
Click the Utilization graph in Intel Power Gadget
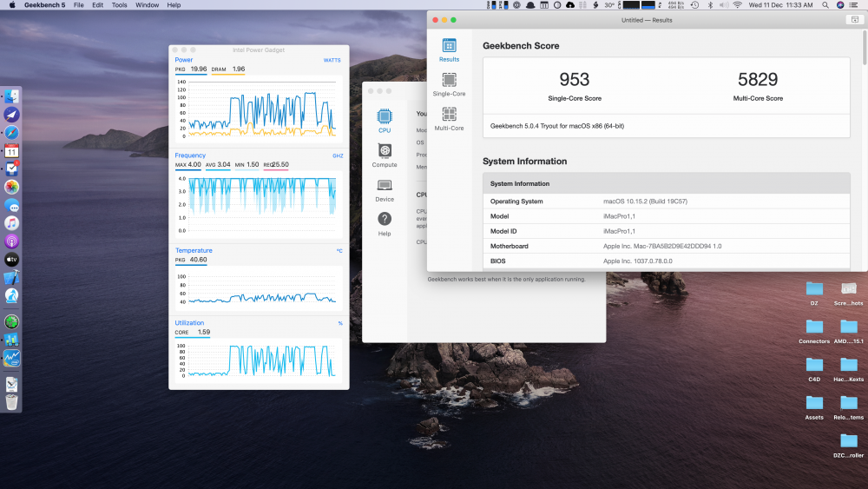(x=258, y=361)
